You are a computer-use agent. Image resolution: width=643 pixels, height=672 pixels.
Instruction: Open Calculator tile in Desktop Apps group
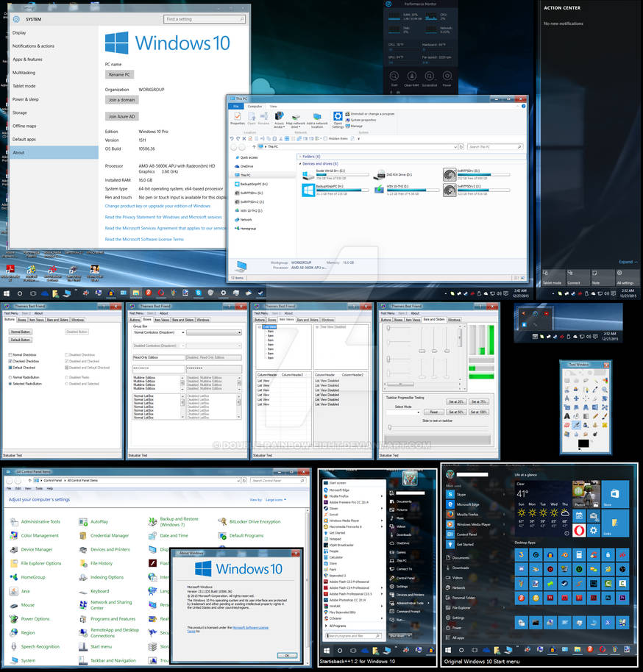pyautogui.click(x=579, y=554)
